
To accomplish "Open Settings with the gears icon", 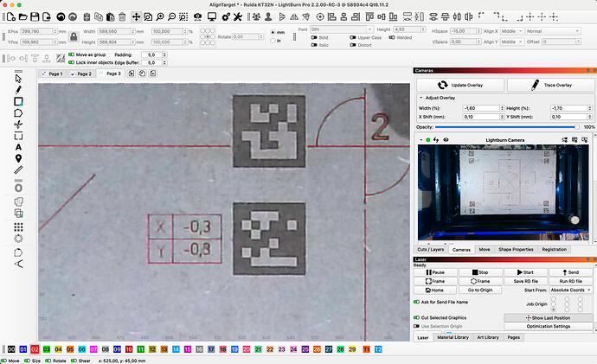I will (226, 16).
